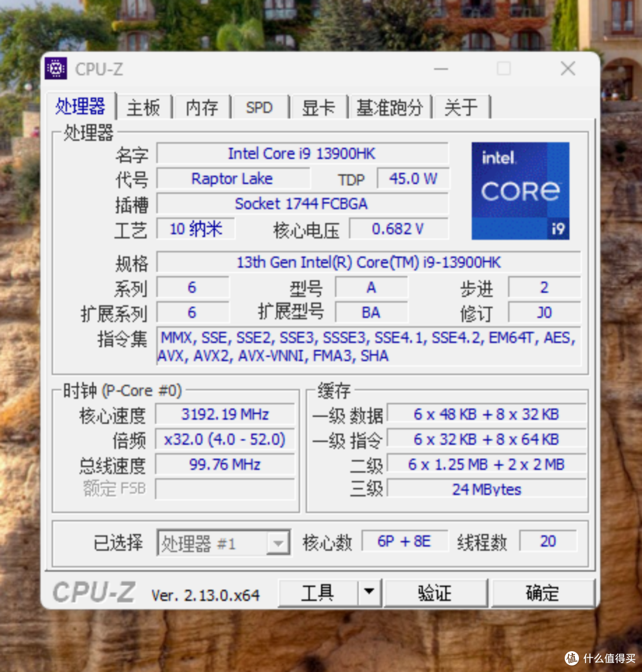The width and height of the screenshot is (642, 672).
Task: Open the 处理器 #1 selection dropdown
Action: pos(224,543)
